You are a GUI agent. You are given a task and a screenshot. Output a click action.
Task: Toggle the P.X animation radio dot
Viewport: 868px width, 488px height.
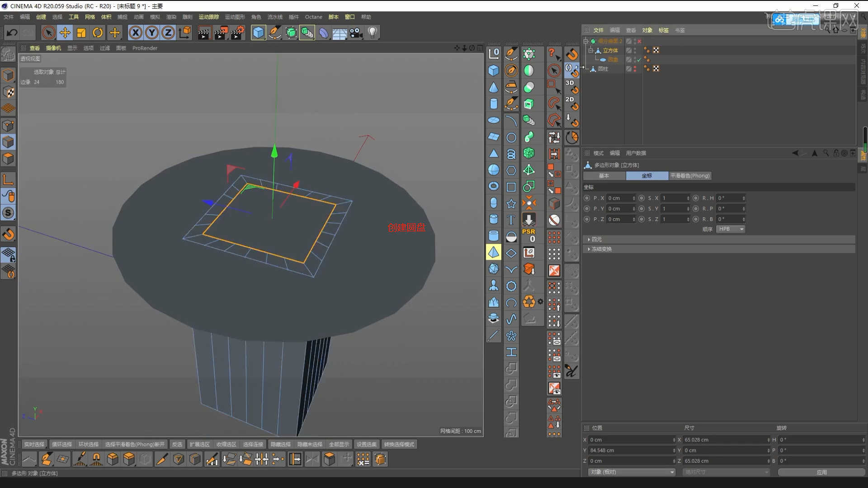(587, 198)
